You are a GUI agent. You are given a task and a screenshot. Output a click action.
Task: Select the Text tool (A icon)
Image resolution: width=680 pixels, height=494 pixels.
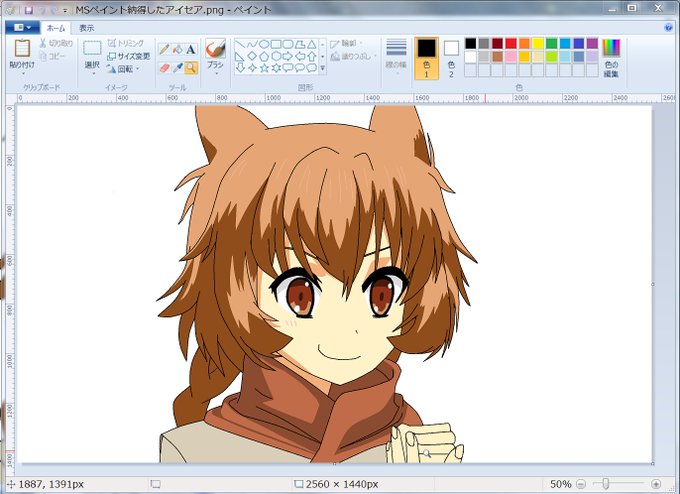pos(191,49)
